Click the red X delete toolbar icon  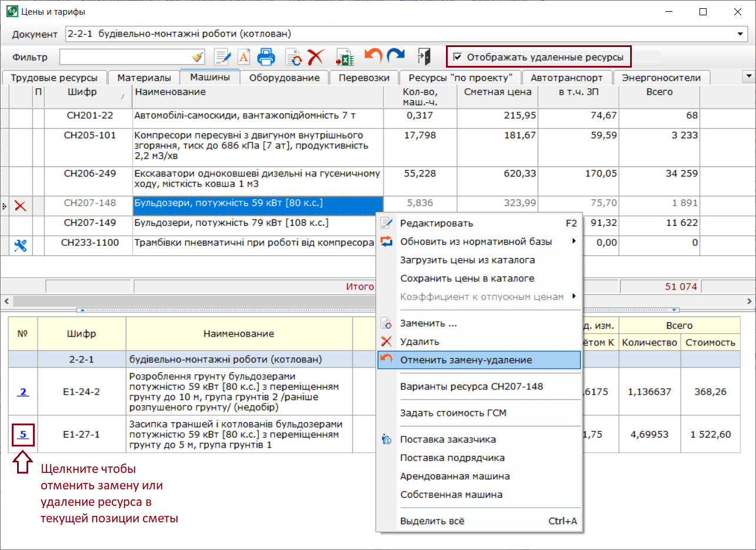[316, 57]
